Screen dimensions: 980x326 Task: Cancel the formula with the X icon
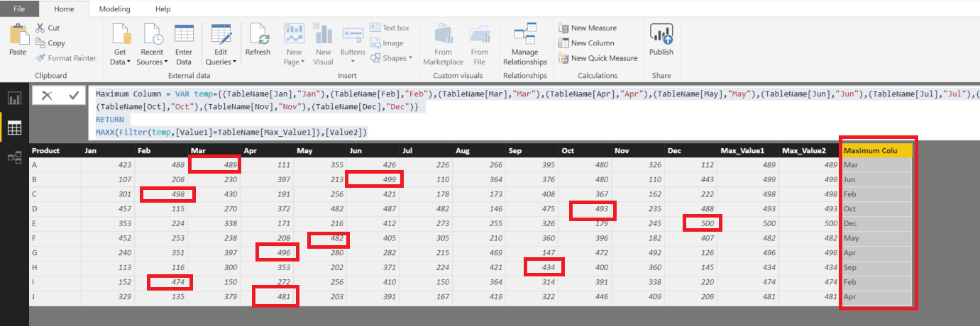coord(47,96)
